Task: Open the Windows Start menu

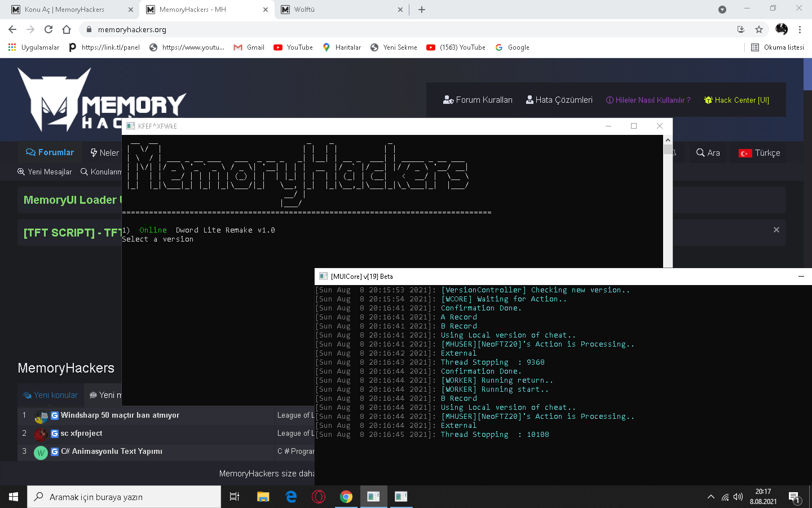Action: [x=14, y=497]
